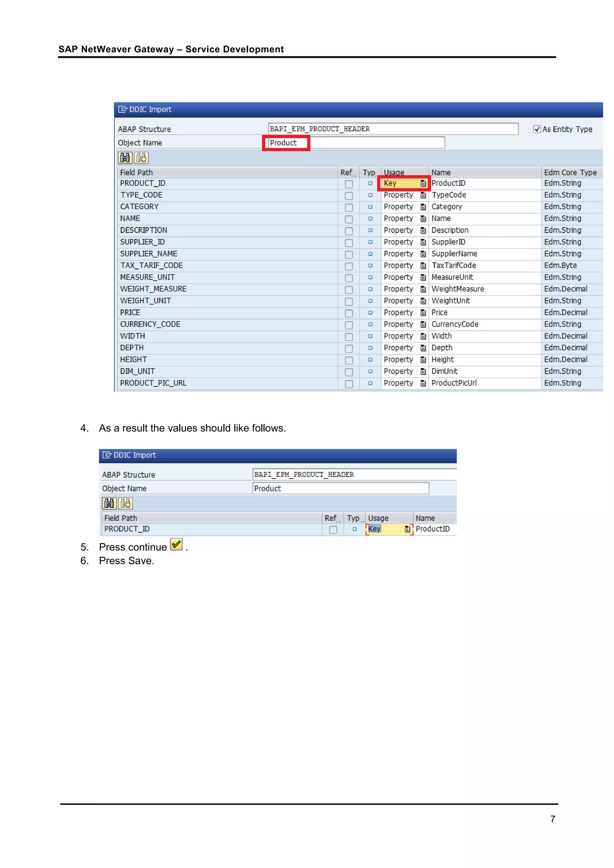Check the Ref checkbox for CATEGORY

pos(349,208)
